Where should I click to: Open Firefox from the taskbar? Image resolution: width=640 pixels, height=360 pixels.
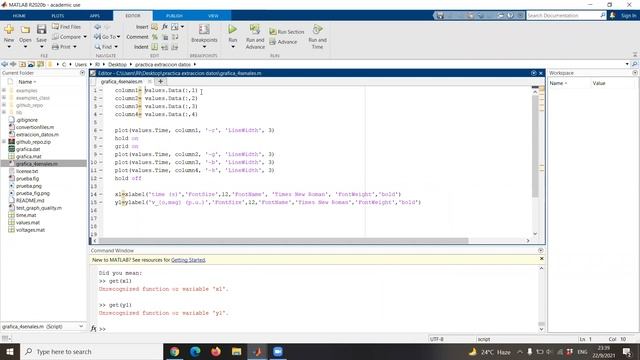tap(216, 351)
